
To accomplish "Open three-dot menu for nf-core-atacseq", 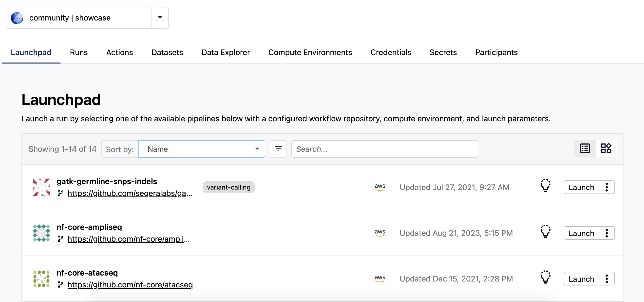I will [606, 279].
